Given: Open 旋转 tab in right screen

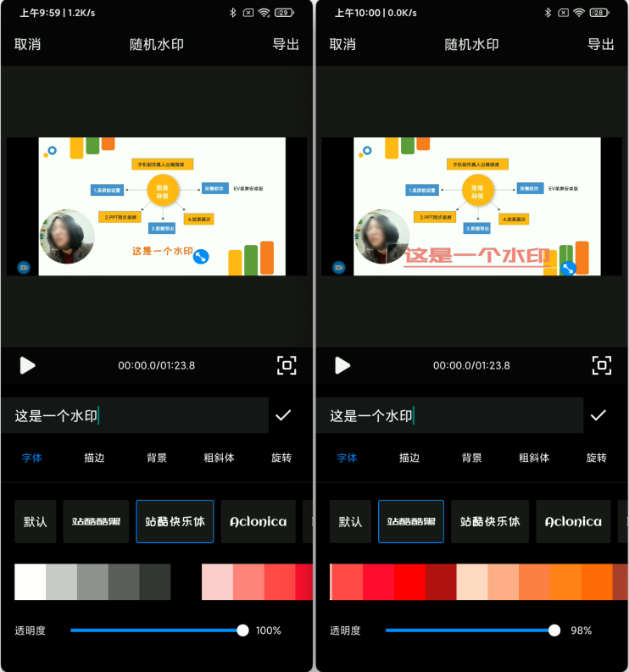Looking at the screenshot, I should click(x=597, y=458).
